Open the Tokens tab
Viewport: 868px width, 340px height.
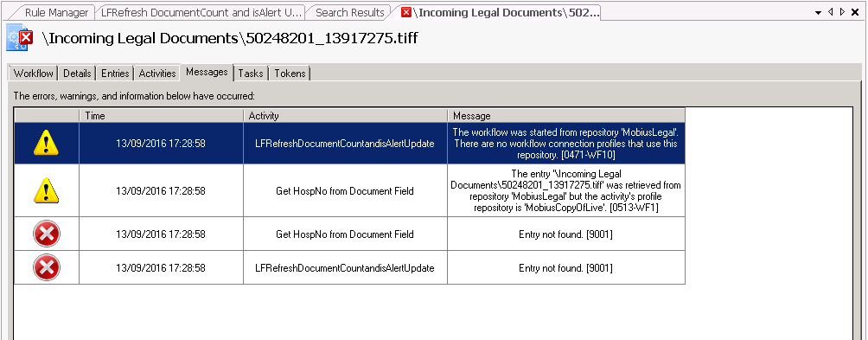click(x=290, y=73)
